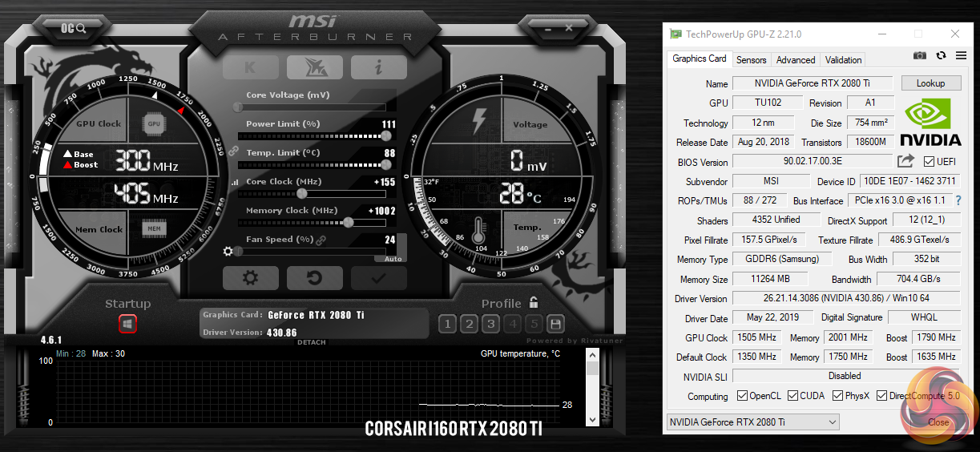Expand the GPU selection dropdown in GPU-Z
The height and width of the screenshot is (452, 980).
pyautogui.click(x=752, y=422)
